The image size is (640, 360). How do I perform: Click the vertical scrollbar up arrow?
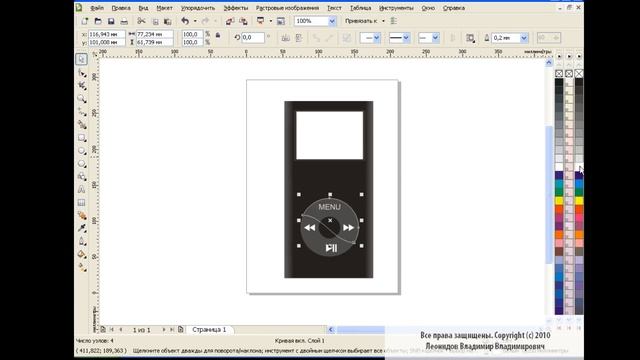pyautogui.click(x=549, y=62)
